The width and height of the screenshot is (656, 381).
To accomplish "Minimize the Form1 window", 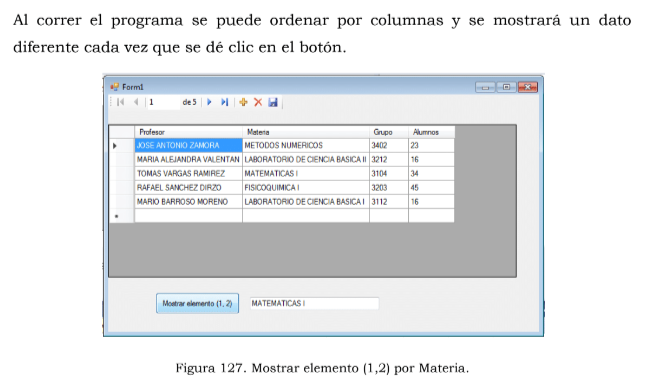I will 485,87.
